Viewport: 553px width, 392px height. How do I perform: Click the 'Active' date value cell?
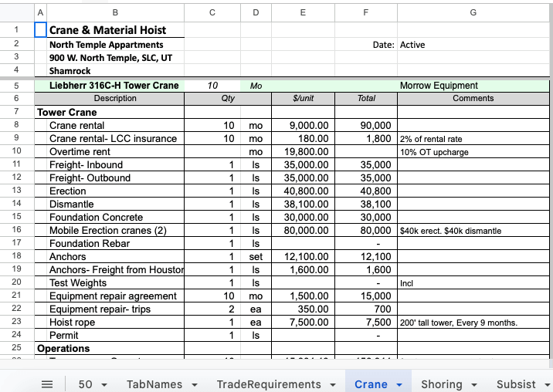[473, 45]
